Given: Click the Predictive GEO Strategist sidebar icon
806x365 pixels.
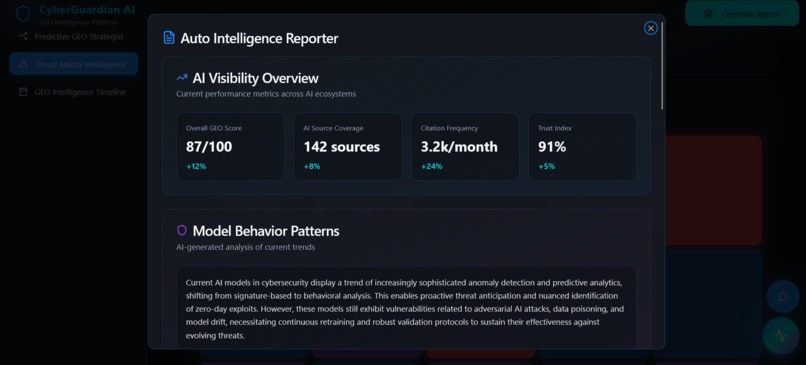Looking at the screenshot, I should [x=23, y=36].
